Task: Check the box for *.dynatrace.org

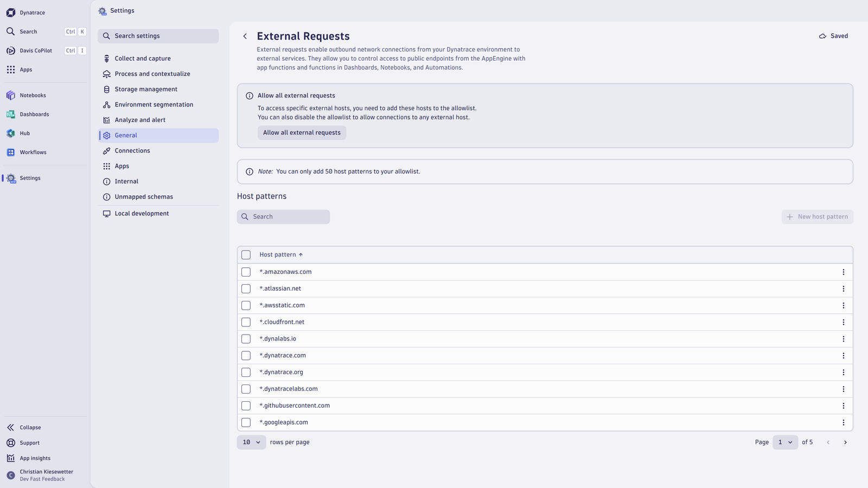Action: click(246, 373)
